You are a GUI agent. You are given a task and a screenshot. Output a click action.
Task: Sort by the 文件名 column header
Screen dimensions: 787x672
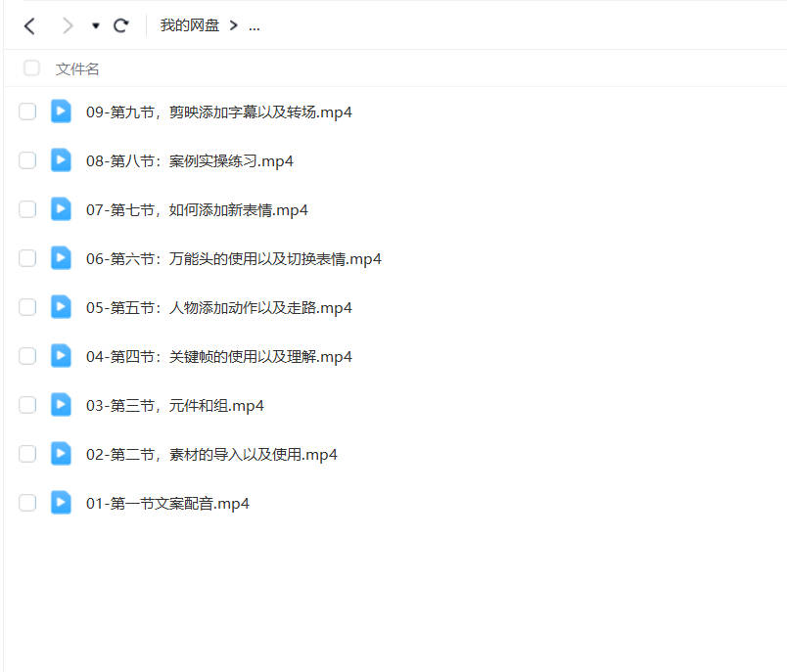click(x=77, y=69)
